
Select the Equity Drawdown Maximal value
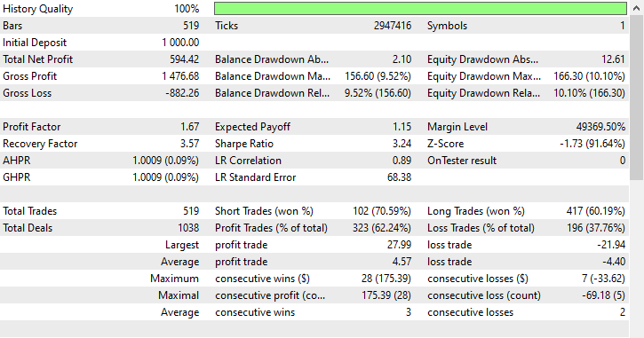(x=589, y=76)
